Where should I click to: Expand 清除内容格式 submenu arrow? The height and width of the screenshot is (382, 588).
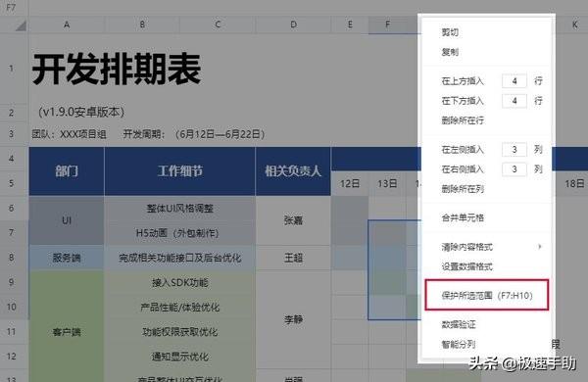540,247
